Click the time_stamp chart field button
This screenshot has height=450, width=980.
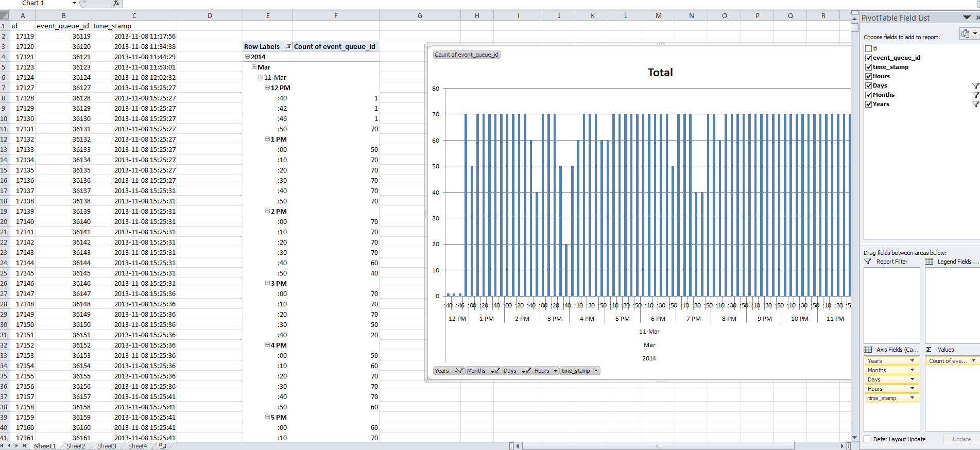point(579,371)
